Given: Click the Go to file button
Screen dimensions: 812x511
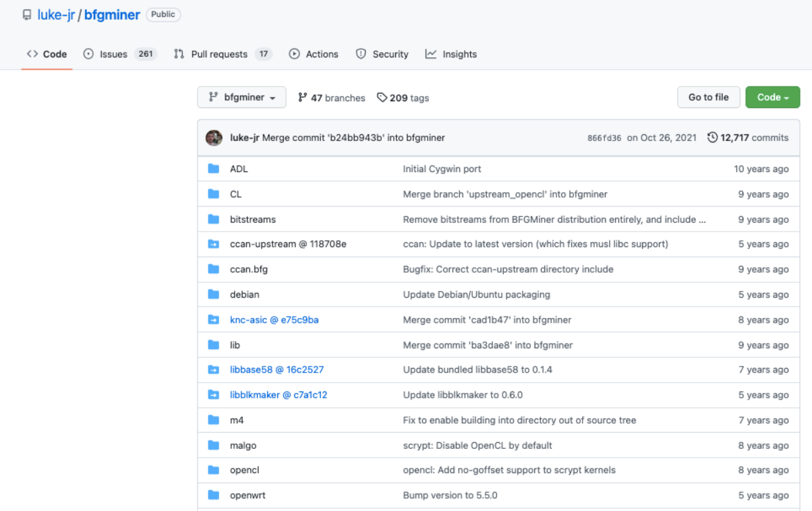Looking at the screenshot, I should [x=708, y=97].
